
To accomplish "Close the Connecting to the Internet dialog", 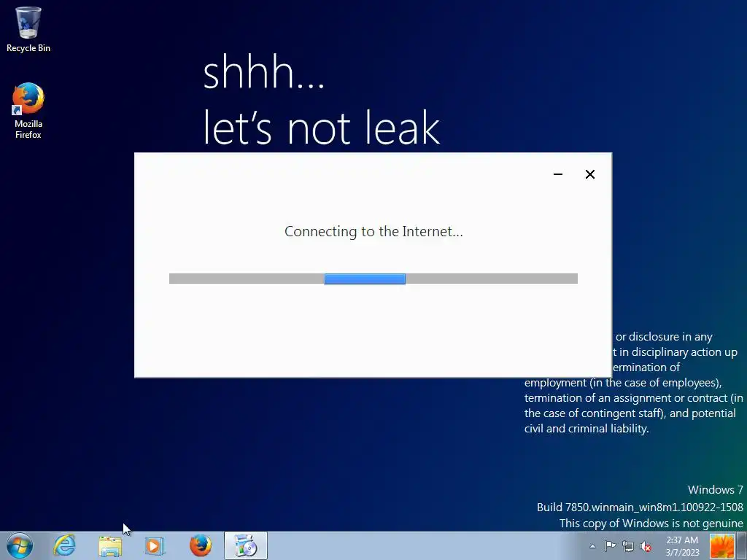I will click(x=589, y=174).
